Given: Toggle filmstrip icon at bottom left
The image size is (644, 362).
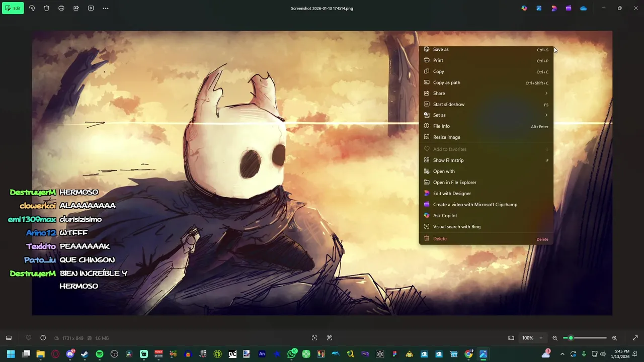Looking at the screenshot, I should click(9, 338).
